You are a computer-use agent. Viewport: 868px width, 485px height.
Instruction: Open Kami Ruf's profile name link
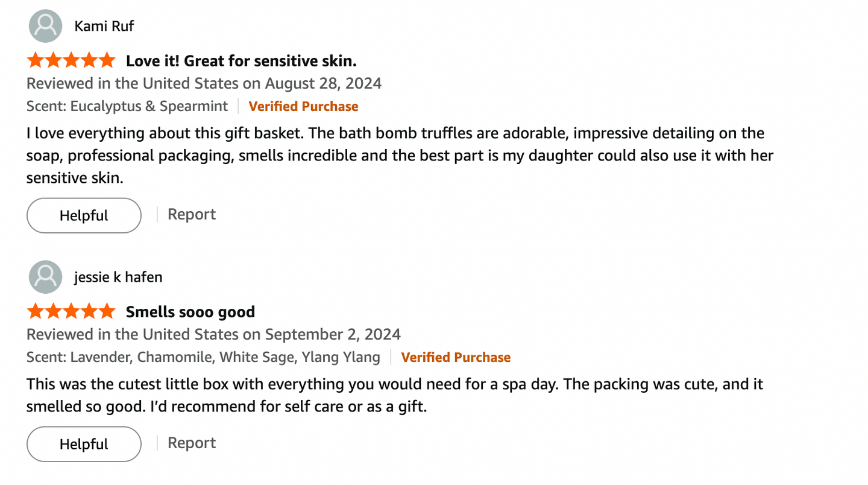click(104, 26)
